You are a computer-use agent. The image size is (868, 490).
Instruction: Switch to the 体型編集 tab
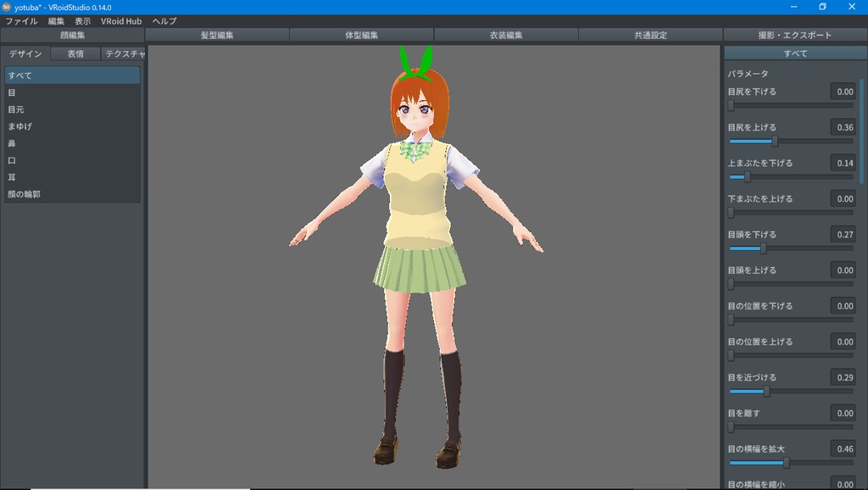[361, 35]
